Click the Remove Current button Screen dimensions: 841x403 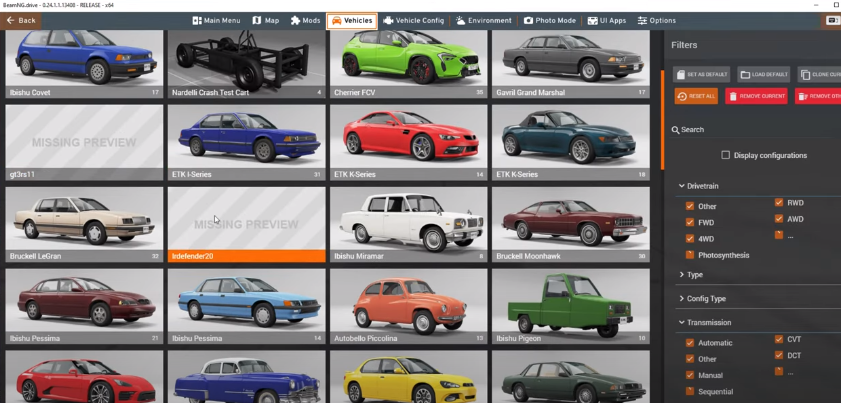[756, 96]
